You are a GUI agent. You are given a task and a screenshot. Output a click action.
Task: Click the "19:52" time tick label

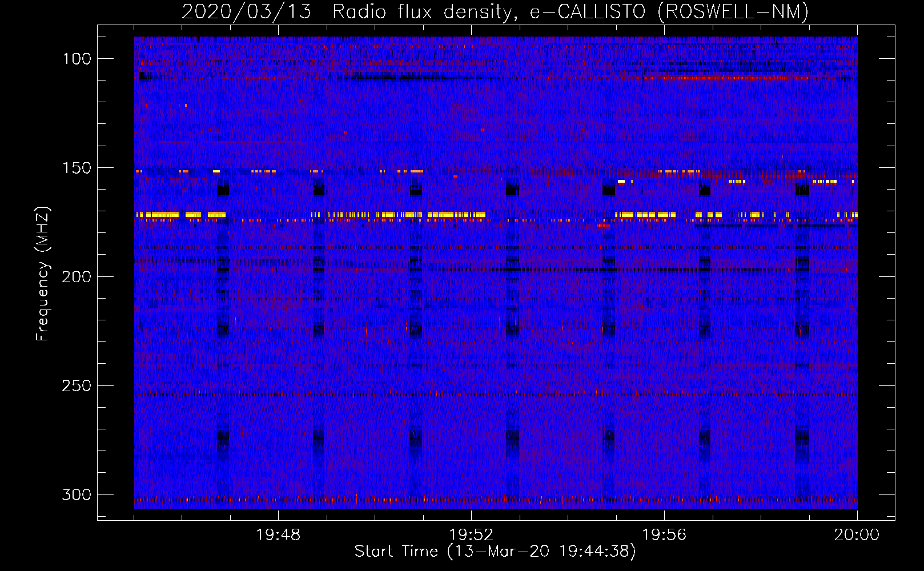click(x=471, y=535)
